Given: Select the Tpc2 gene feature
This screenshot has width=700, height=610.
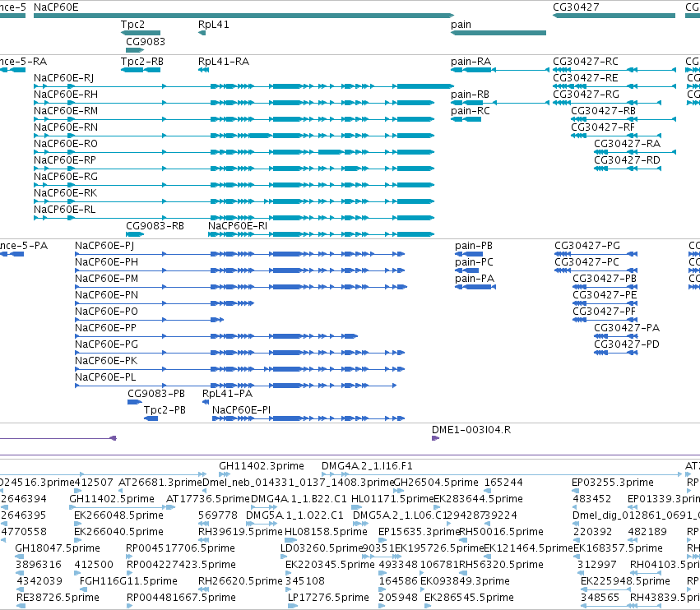Looking at the screenshot, I should [x=141, y=33].
